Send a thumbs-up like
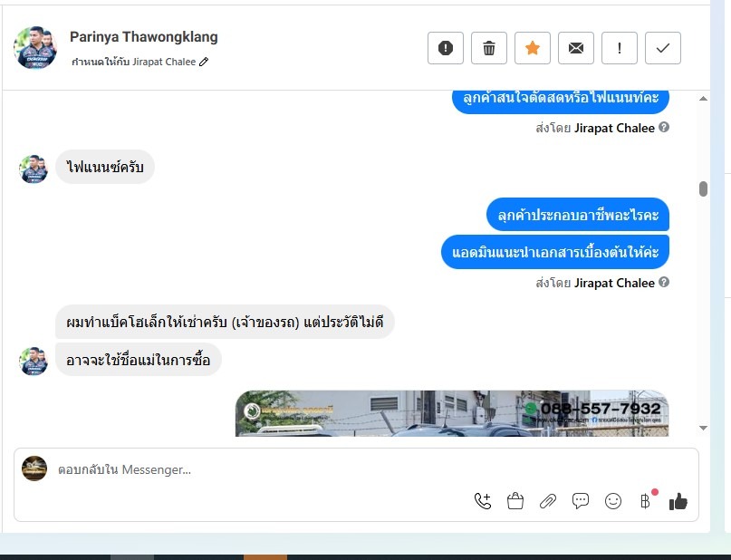The height and width of the screenshot is (560, 731). click(678, 502)
